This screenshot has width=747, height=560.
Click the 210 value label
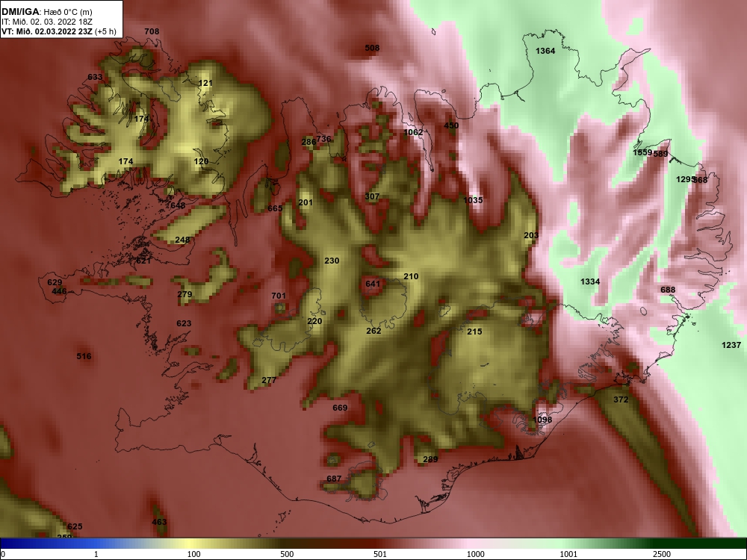coord(411,276)
